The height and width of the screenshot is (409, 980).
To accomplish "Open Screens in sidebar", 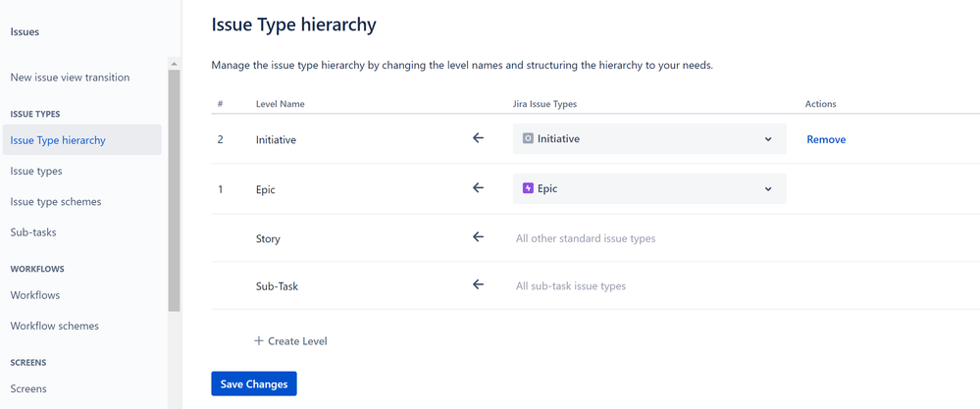I will (x=28, y=388).
